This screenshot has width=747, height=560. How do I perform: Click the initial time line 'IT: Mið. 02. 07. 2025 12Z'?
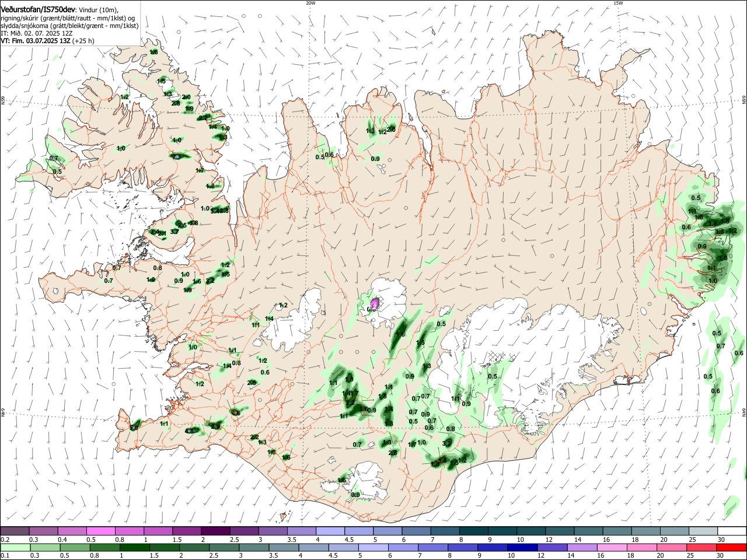click(37, 33)
